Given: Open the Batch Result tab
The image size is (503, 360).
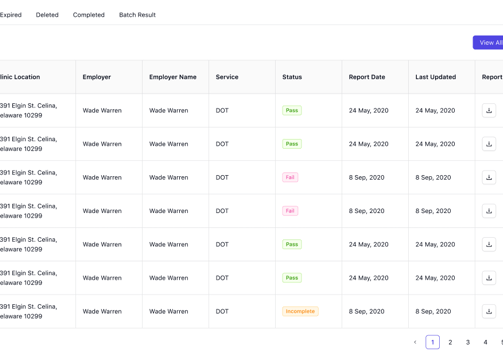Looking at the screenshot, I should [137, 15].
